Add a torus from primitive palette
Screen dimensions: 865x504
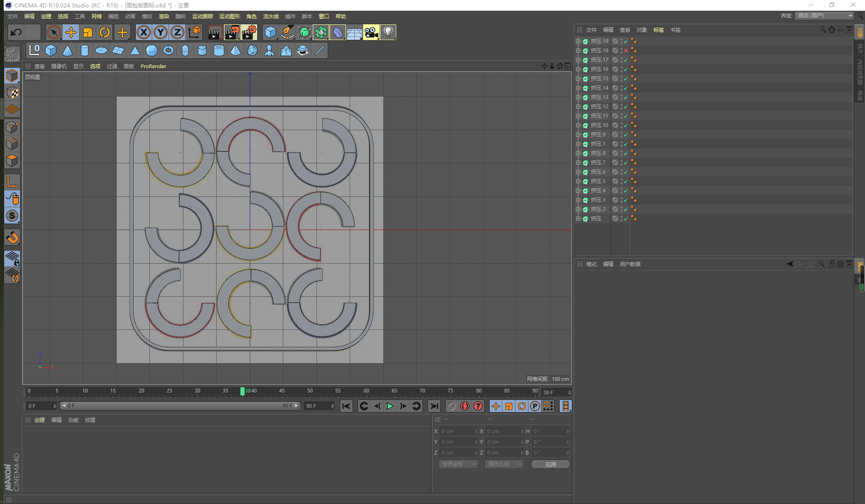pos(169,50)
